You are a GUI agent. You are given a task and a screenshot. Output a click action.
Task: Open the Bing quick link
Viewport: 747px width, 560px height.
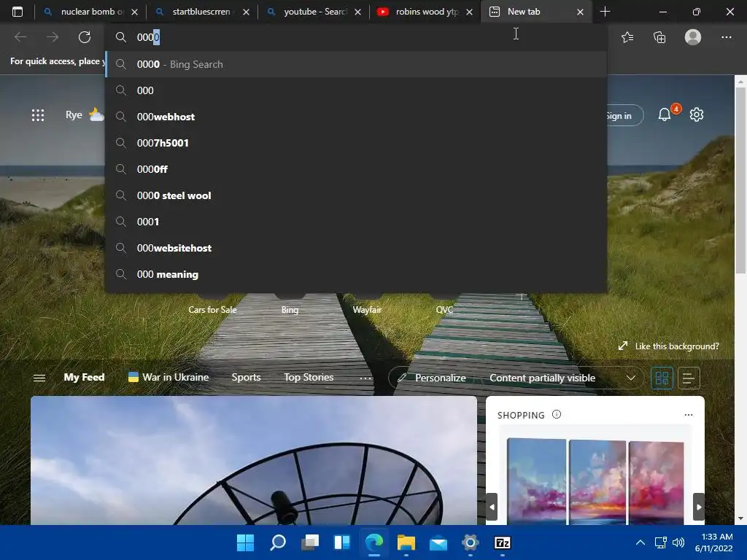tap(290, 309)
